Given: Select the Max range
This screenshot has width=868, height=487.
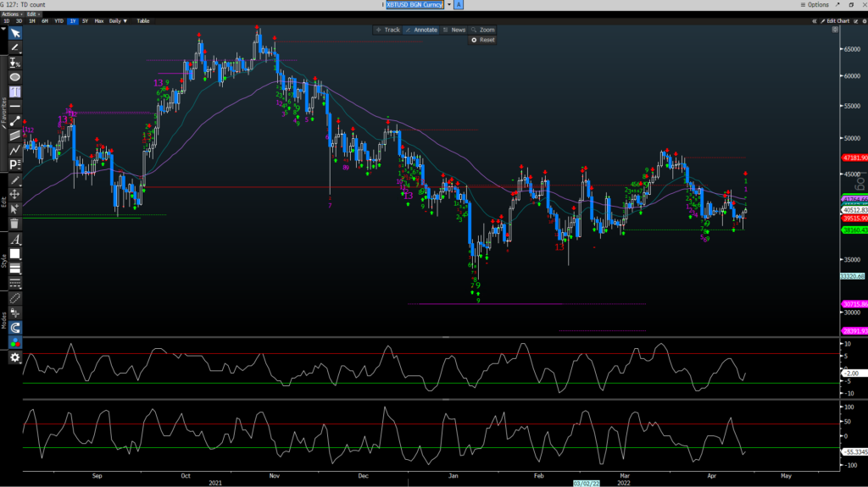Looking at the screenshot, I should point(99,21).
